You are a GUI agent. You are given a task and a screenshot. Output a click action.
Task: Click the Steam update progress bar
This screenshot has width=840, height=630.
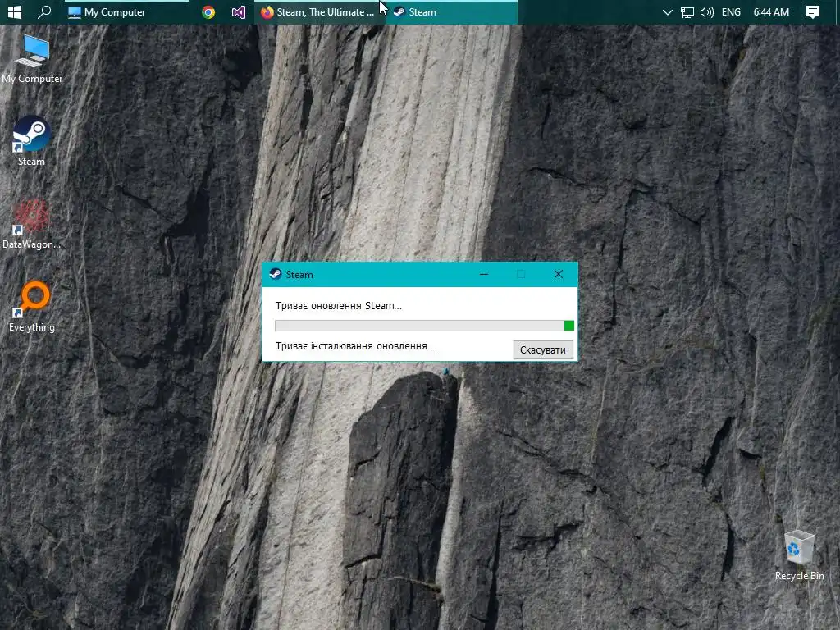(424, 326)
